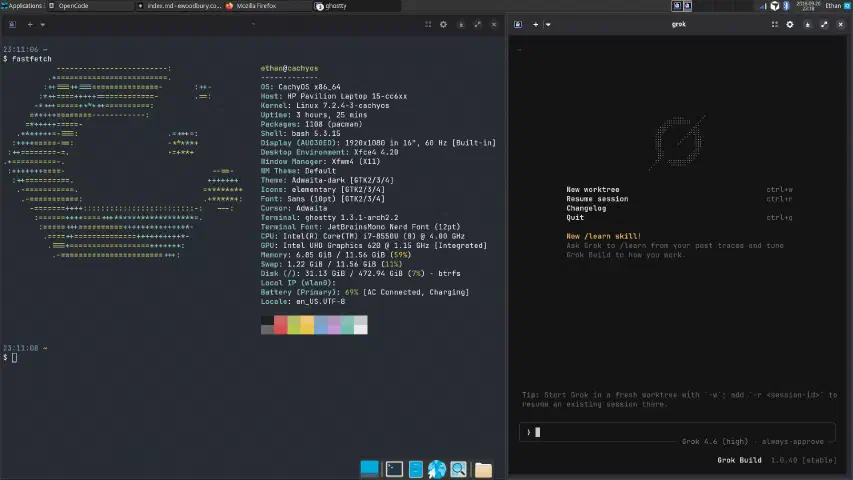The height and width of the screenshot is (480, 853).
Task: Click the date and time clock
Action: (x=807, y=5)
